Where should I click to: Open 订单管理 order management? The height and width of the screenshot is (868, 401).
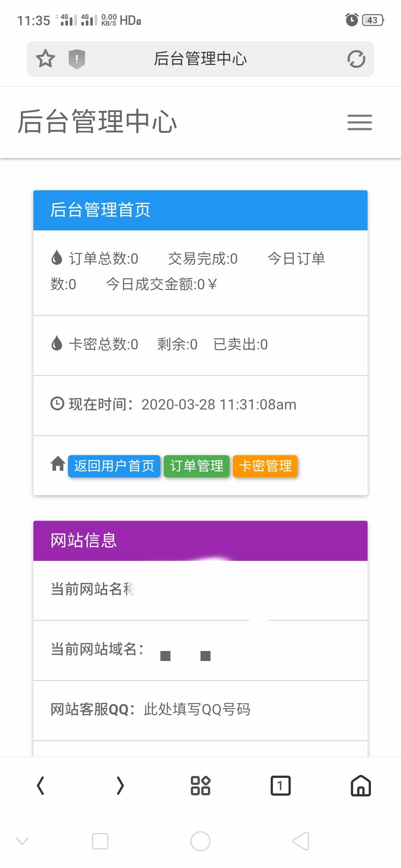click(196, 466)
